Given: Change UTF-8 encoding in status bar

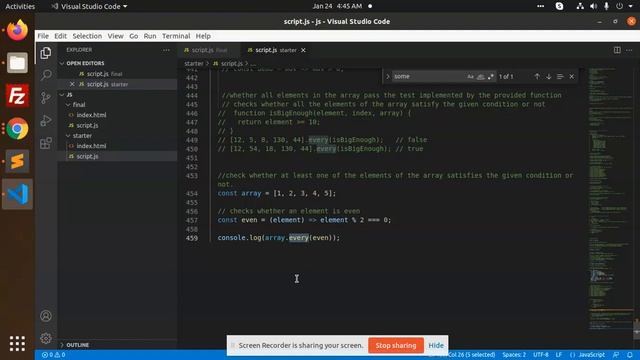Looking at the screenshot, I should click(541, 355).
